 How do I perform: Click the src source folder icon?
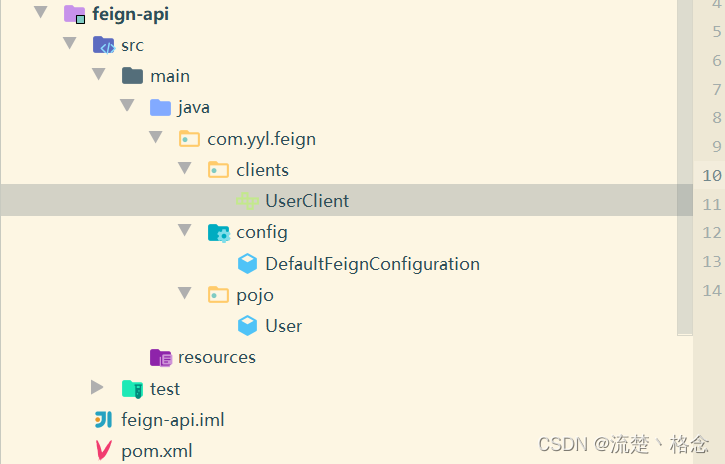104,45
